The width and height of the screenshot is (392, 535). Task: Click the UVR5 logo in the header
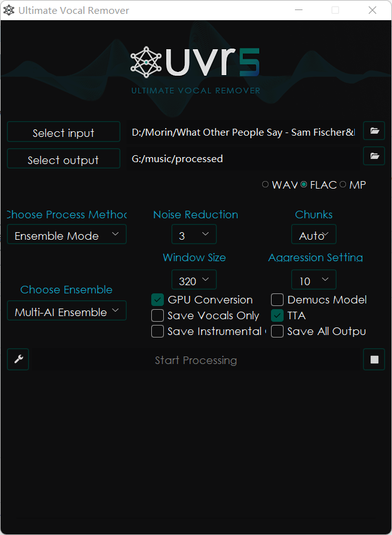click(x=195, y=61)
